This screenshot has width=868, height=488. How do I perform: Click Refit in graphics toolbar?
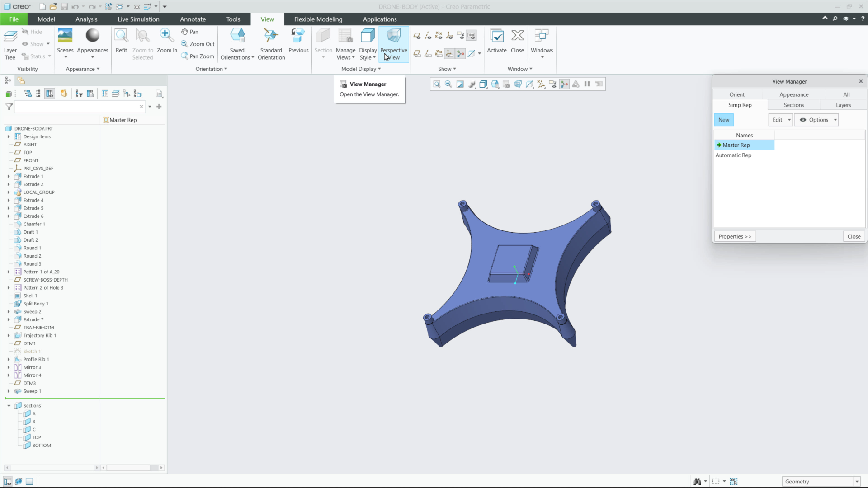437,84
